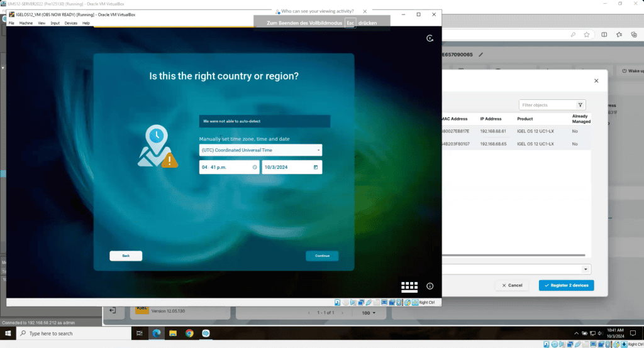This screenshot has height=348, width=644.
Task: Click audio icon in IGELOS12_VM status bar
Action: click(x=353, y=302)
